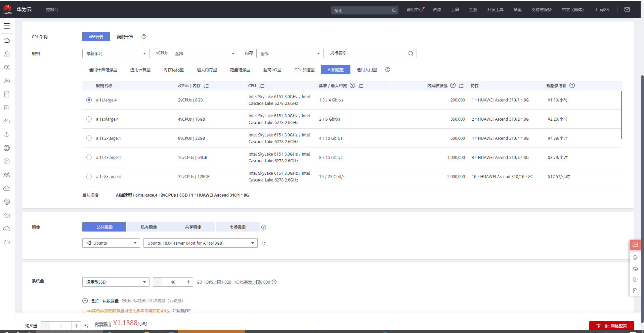
Task: Open the 最新系列 flavor series dropdown
Action: (x=116, y=53)
